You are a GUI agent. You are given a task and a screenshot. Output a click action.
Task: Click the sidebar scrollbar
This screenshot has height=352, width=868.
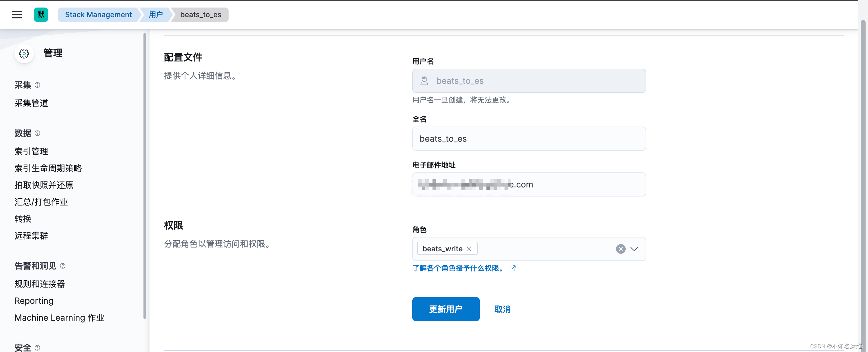(145, 175)
